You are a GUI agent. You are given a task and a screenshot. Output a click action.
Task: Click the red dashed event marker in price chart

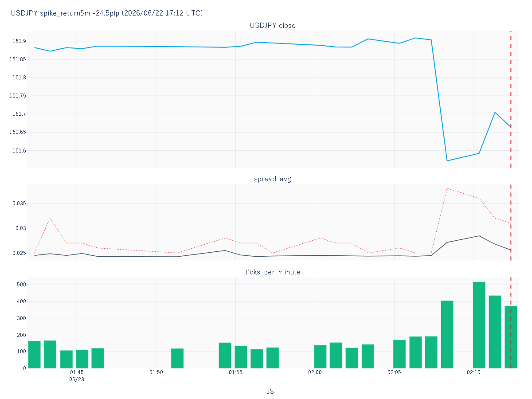[x=511, y=99]
